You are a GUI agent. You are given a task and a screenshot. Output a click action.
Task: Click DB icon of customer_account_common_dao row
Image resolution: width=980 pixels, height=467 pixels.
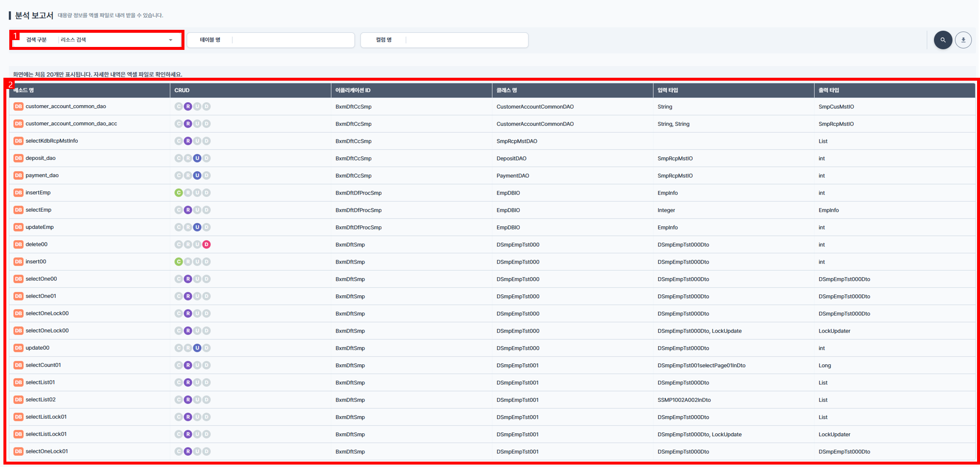pyautogui.click(x=19, y=107)
